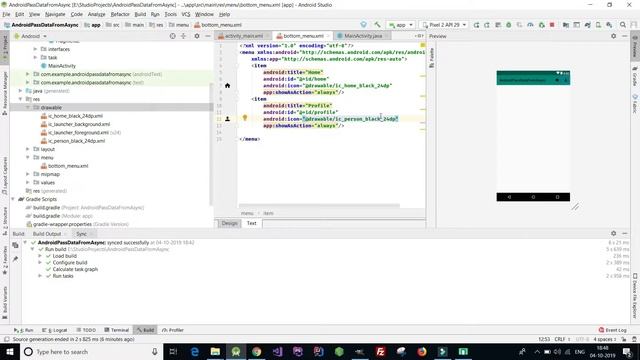Click the red Stop button in toolbar
640x360 pixels.
552,24
